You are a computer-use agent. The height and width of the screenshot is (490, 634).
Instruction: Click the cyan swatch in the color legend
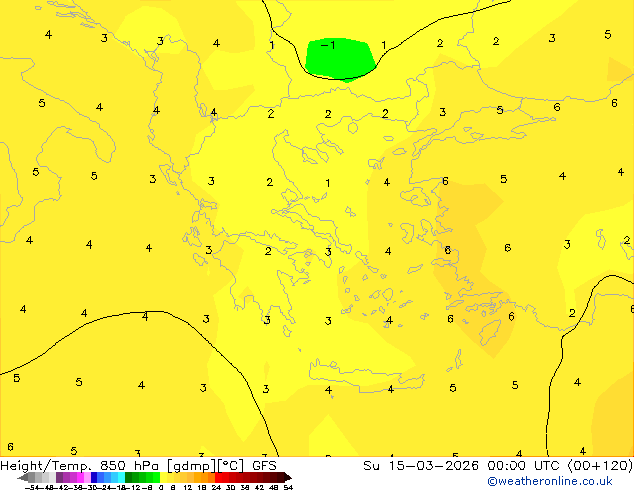click(121, 477)
